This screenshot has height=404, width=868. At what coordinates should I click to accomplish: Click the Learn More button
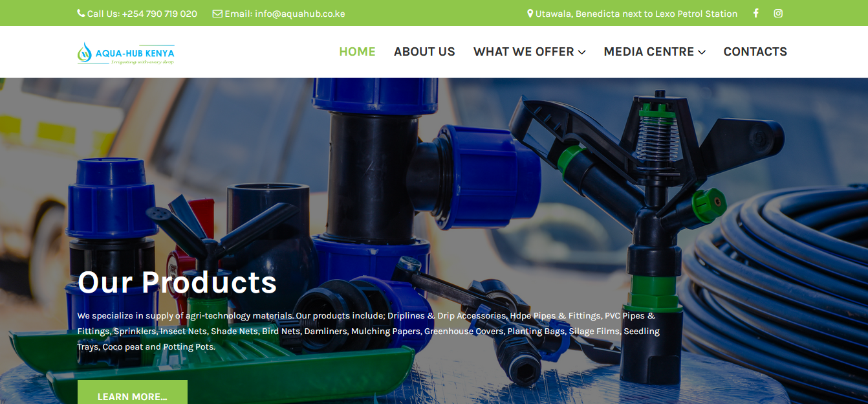(x=133, y=392)
